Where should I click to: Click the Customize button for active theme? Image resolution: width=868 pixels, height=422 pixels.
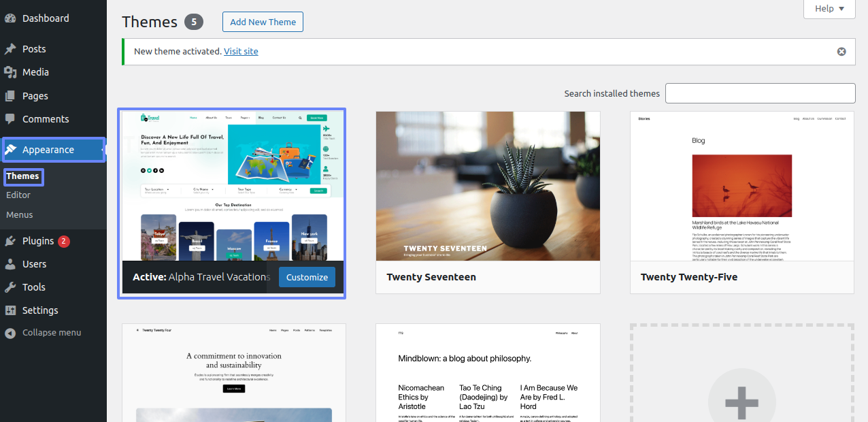point(307,277)
